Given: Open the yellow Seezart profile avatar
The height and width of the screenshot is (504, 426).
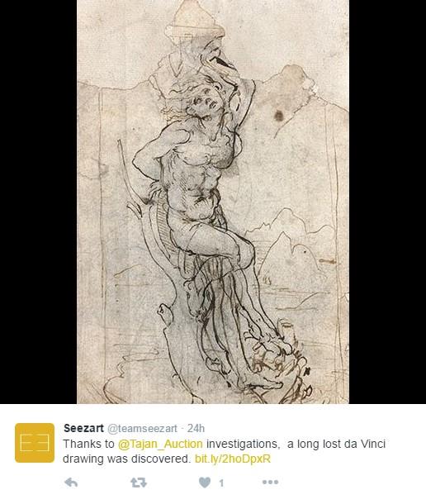Looking at the screenshot, I should point(35,443).
